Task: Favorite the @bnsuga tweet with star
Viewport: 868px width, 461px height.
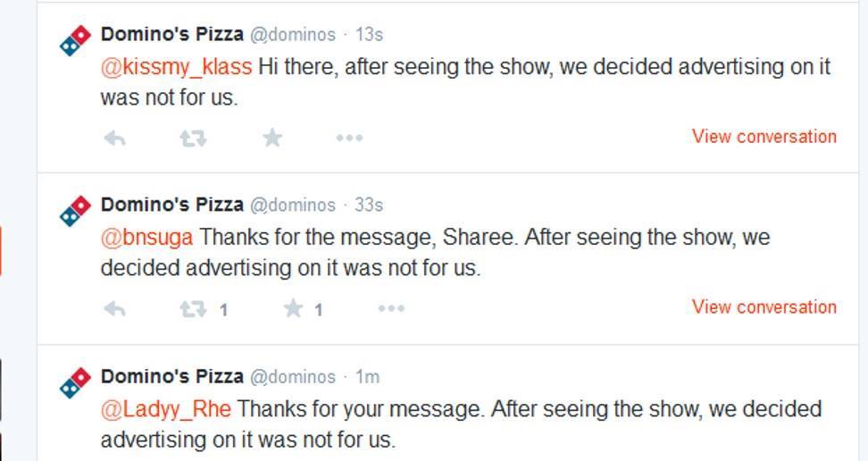Action: (293, 309)
